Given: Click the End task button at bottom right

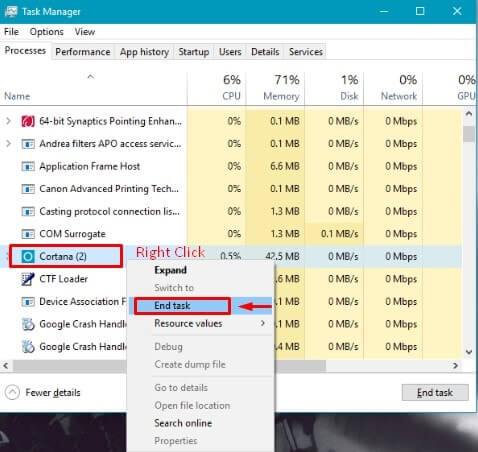Looking at the screenshot, I should (435, 393).
